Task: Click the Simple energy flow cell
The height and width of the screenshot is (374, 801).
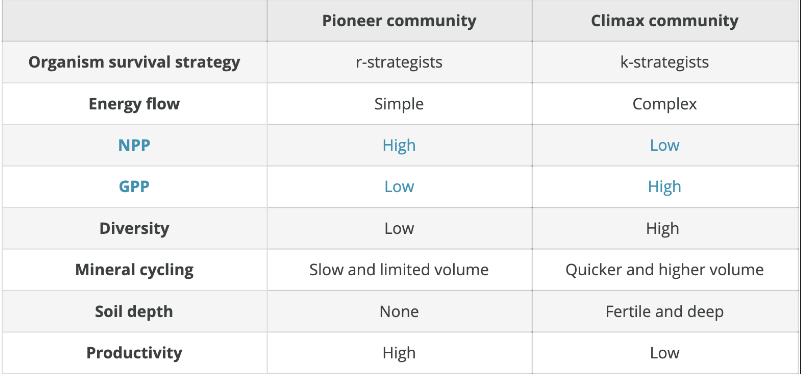Action: tap(399, 104)
